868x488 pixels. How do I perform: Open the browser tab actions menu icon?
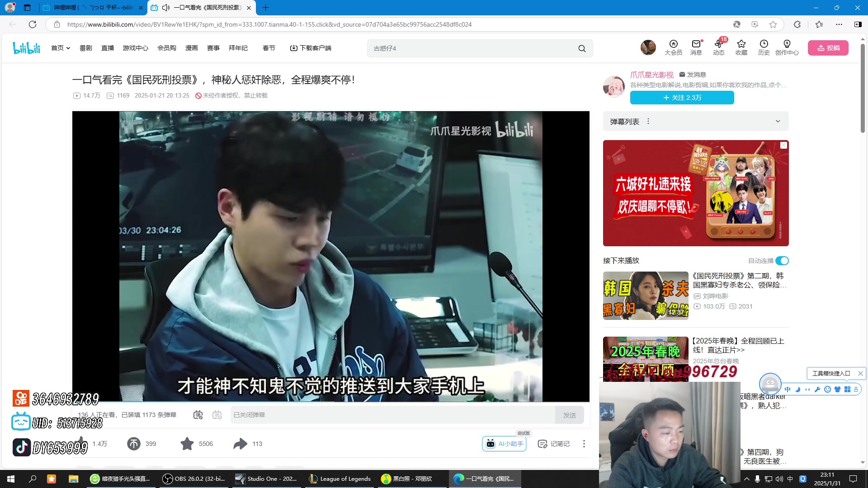click(27, 8)
